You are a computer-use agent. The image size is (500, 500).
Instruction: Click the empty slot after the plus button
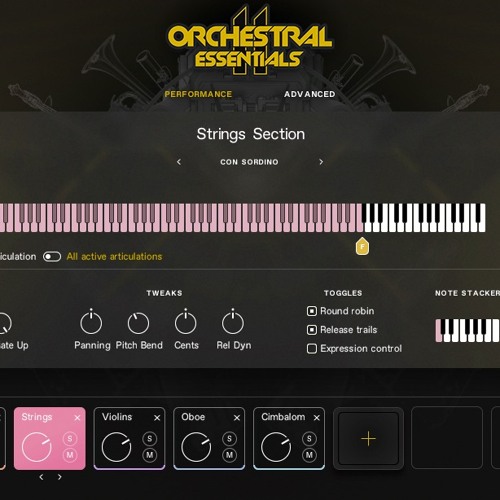pos(447,438)
